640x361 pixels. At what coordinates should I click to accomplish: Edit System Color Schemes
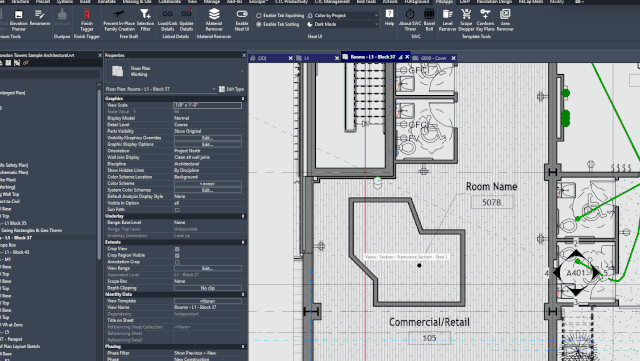(x=207, y=190)
